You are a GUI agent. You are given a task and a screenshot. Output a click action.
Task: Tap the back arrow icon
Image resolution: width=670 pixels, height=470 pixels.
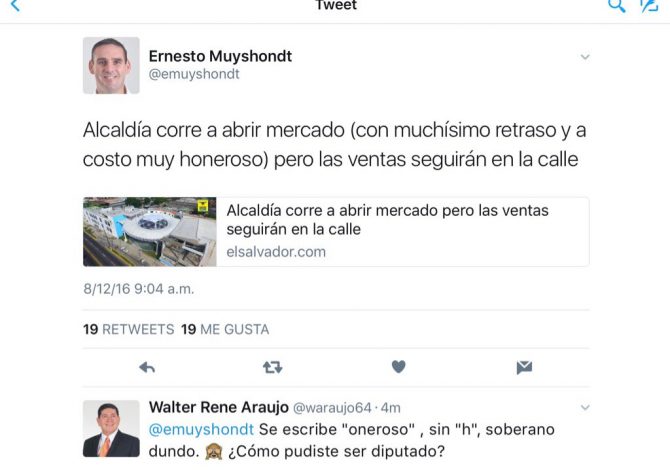(15, 5)
